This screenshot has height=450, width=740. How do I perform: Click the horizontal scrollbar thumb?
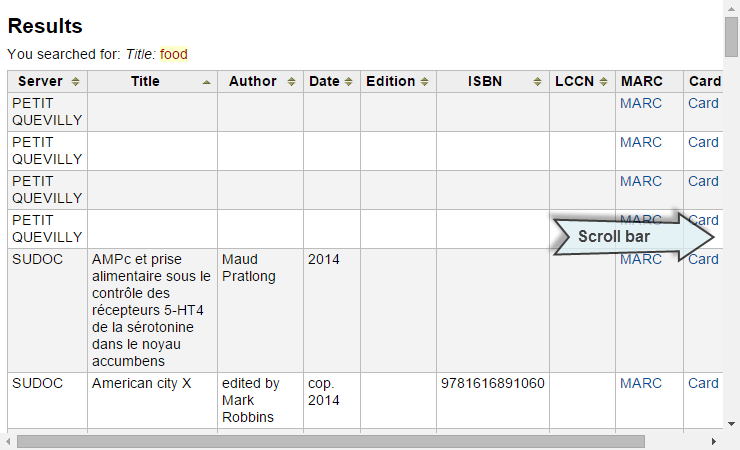330,441
